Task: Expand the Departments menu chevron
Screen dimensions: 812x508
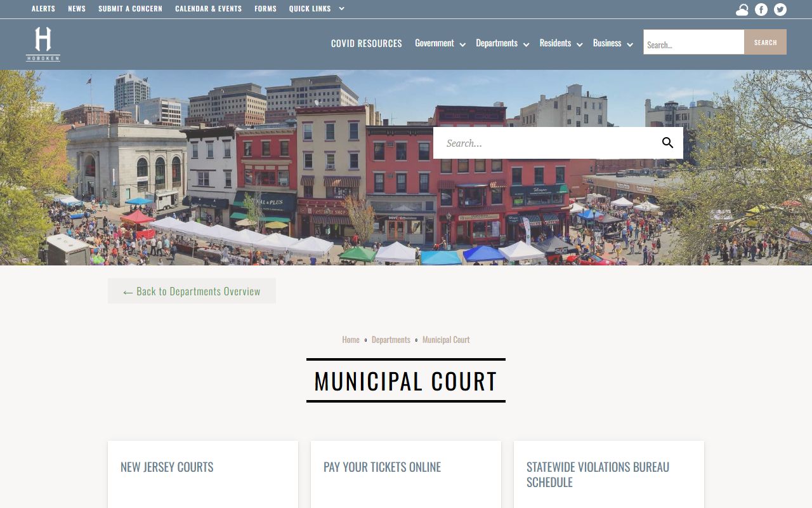Action: 526,44
